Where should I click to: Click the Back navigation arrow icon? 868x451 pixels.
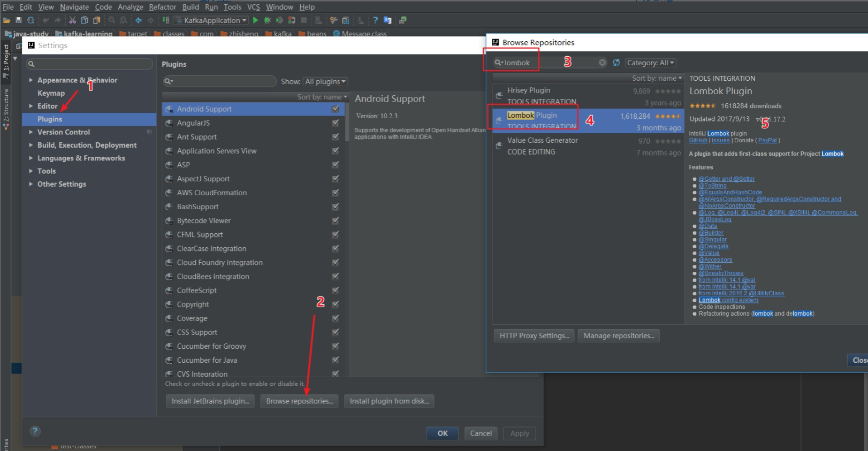(x=139, y=20)
